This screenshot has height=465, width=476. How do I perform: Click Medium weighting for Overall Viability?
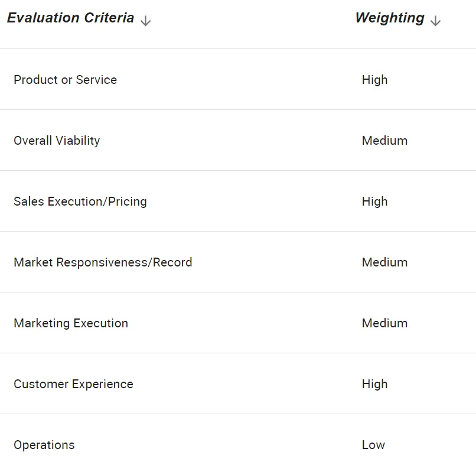[384, 141]
